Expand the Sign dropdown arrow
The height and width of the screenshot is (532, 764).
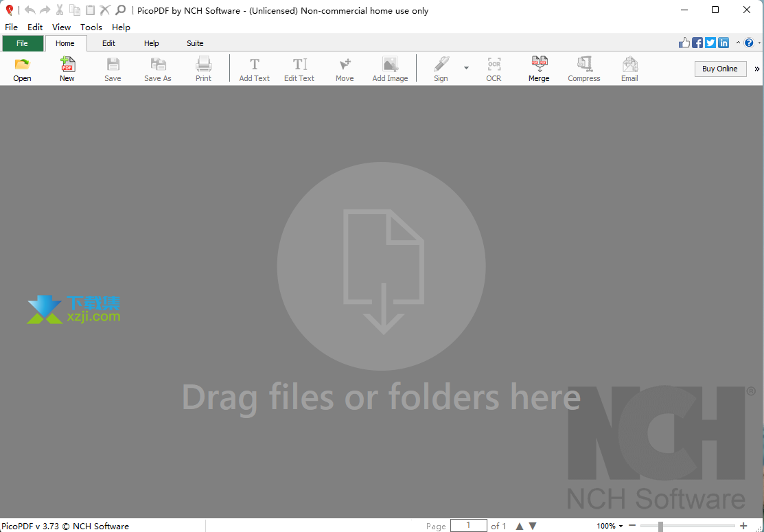tap(466, 68)
